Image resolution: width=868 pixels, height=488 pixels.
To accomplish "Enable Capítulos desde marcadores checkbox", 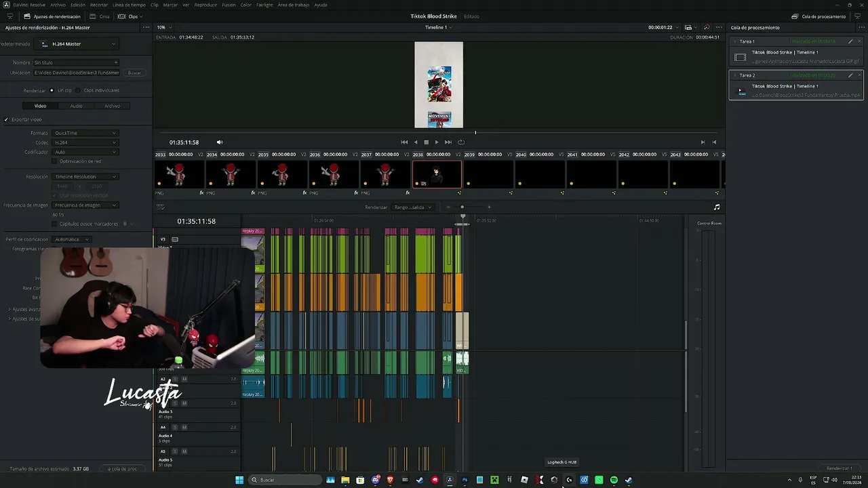I will (x=55, y=224).
